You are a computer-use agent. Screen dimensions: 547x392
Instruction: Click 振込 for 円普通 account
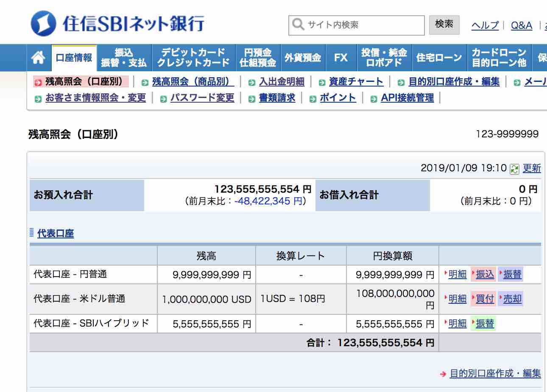(x=485, y=274)
